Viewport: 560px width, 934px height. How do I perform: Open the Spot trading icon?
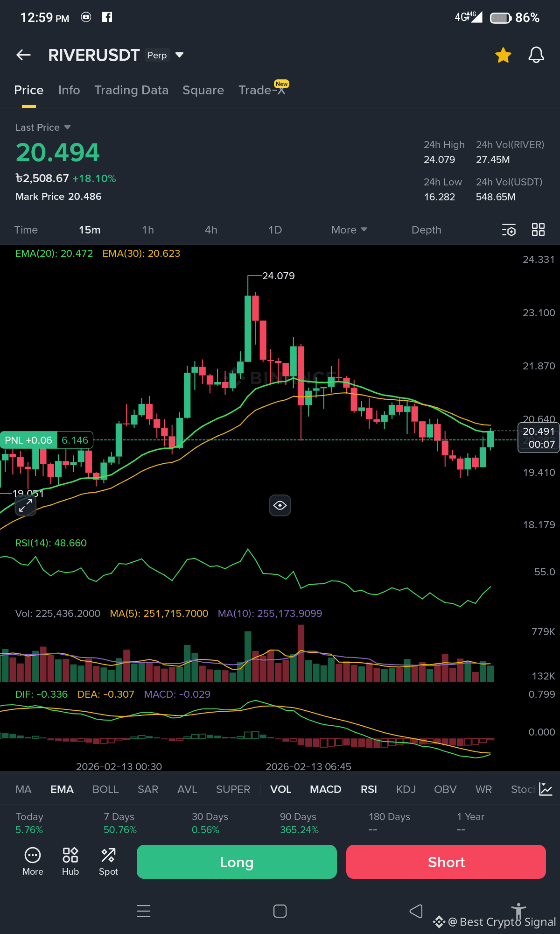click(108, 862)
